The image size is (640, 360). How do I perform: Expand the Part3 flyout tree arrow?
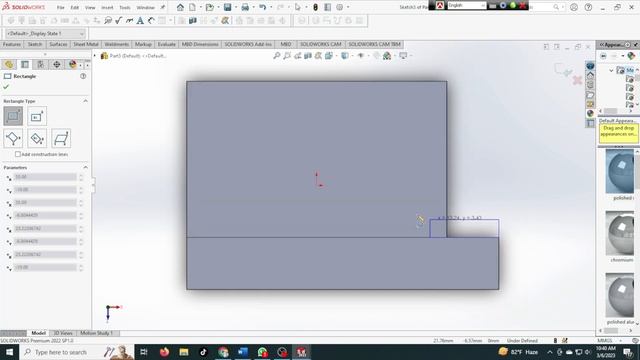pyautogui.click(x=95, y=56)
